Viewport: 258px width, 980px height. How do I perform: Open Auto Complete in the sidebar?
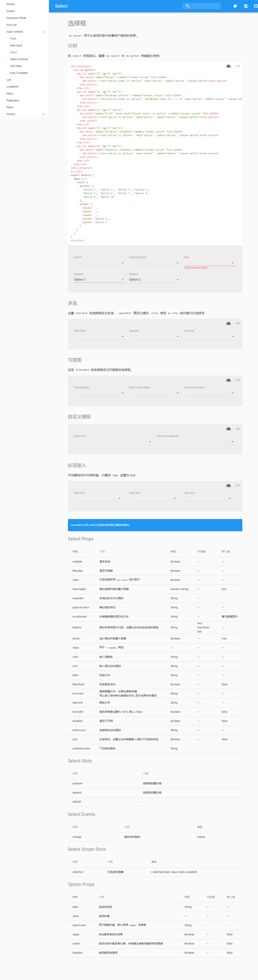tap(19, 73)
